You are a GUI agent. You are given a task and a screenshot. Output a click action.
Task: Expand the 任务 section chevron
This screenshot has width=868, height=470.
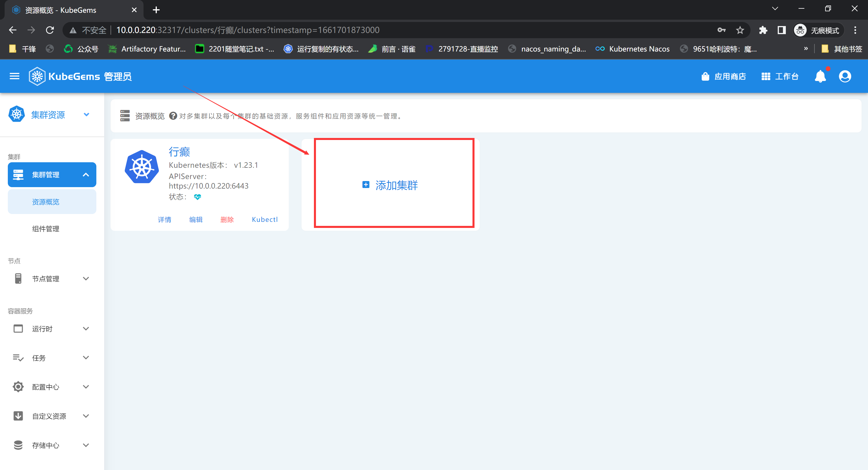click(86, 357)
